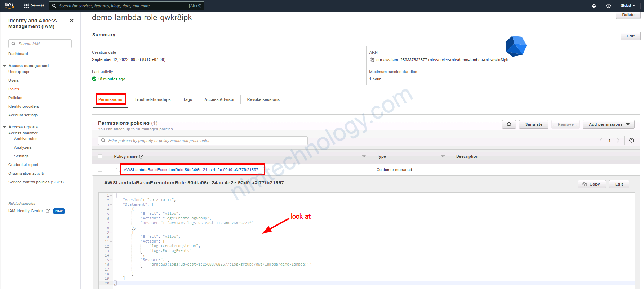Open the Services grid menu
Screen dimensions: 644x289
point(34,5)
